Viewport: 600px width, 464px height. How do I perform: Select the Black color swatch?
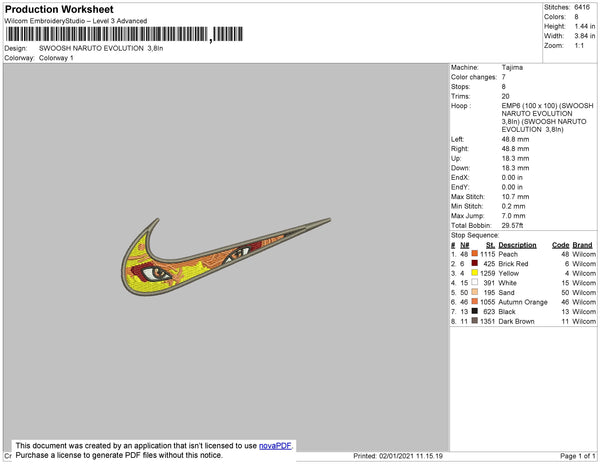coord(474,311)
